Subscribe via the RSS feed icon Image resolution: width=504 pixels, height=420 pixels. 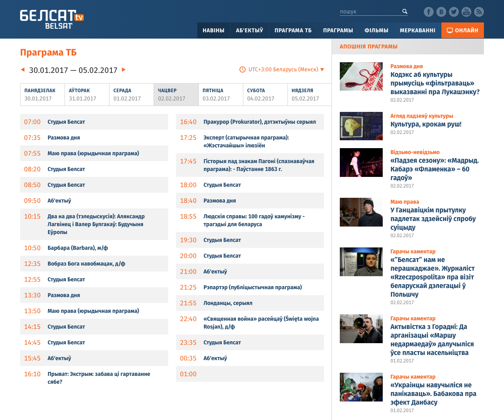pyautogui.click(x=478, y=11)
